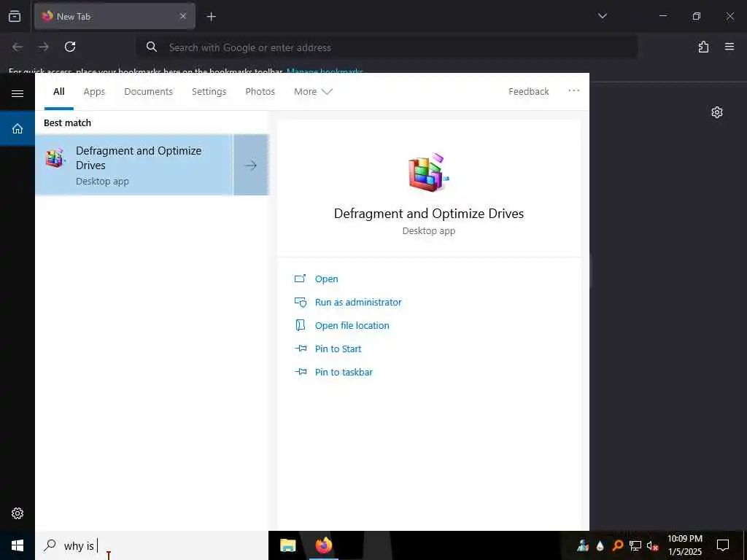This screenshot has width=747, height=560.
Task: Open the search panel ellipsis options
Action: (574, 90)
